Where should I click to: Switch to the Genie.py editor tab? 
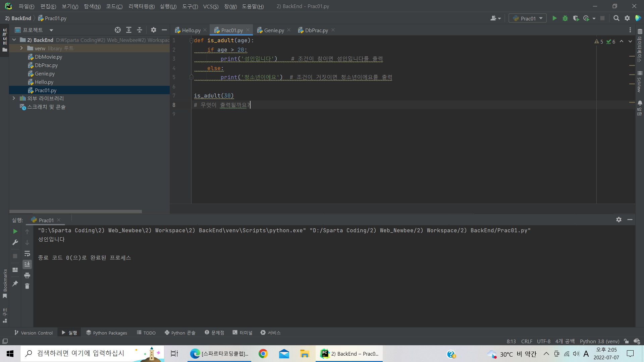(273, 30)
